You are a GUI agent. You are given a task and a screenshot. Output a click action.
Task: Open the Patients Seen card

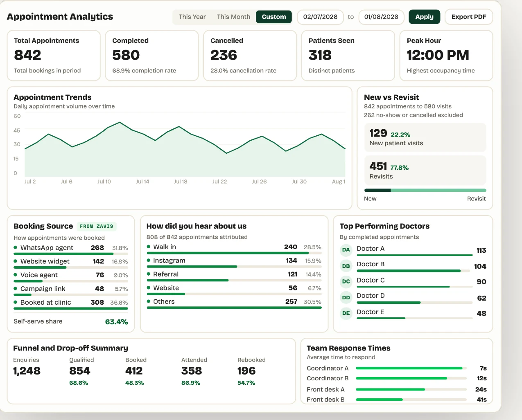[x=348, y=56]
